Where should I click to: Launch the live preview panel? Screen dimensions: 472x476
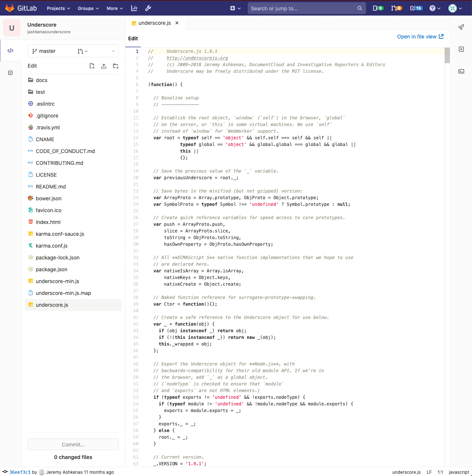(x=461, y=49)
